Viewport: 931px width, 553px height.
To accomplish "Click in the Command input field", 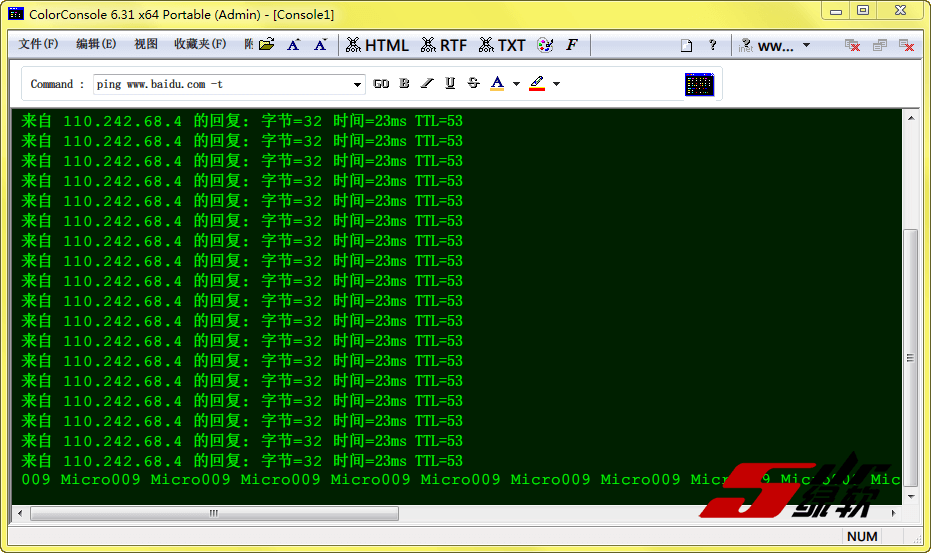I will coord(220,85).
